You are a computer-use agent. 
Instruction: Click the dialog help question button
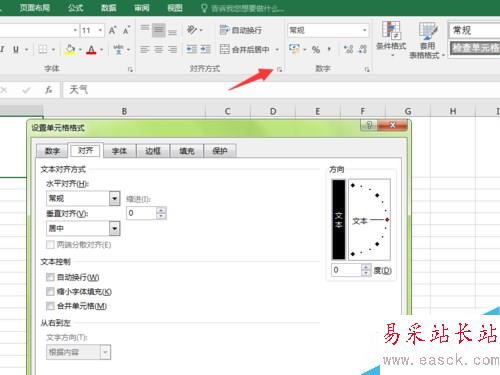click(369, 125)
